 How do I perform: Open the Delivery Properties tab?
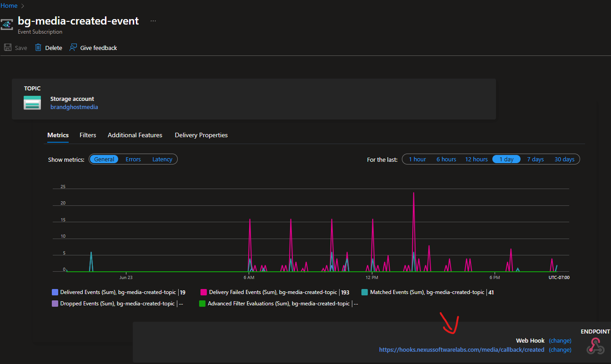pyautogui.click(x=201, y=135)
